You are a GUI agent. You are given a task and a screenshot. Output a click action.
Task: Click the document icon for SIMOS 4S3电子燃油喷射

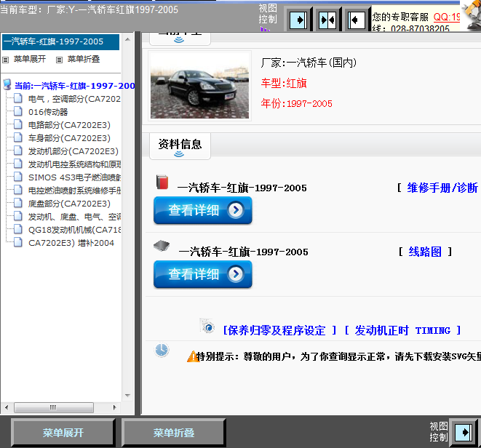18,177
